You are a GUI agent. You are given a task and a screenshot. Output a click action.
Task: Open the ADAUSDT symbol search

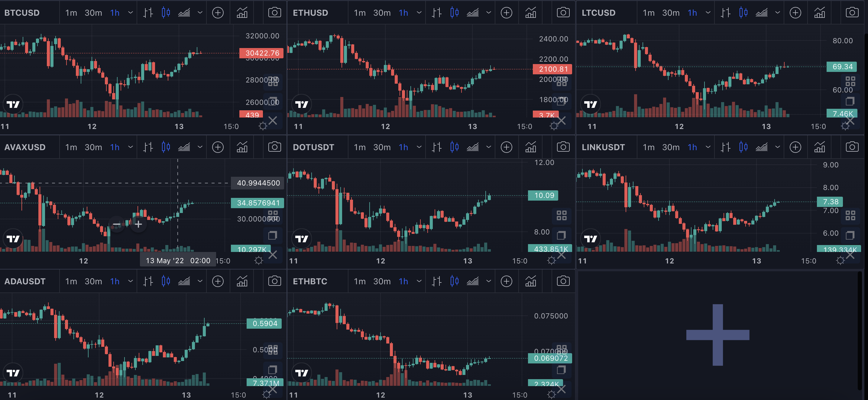[x=25, y=281]
